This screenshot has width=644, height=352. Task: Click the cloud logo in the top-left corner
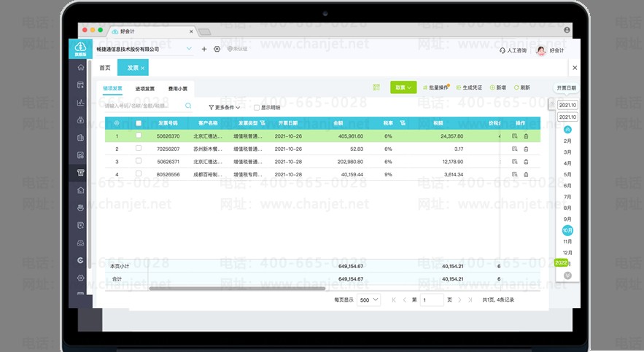point(80,49)
